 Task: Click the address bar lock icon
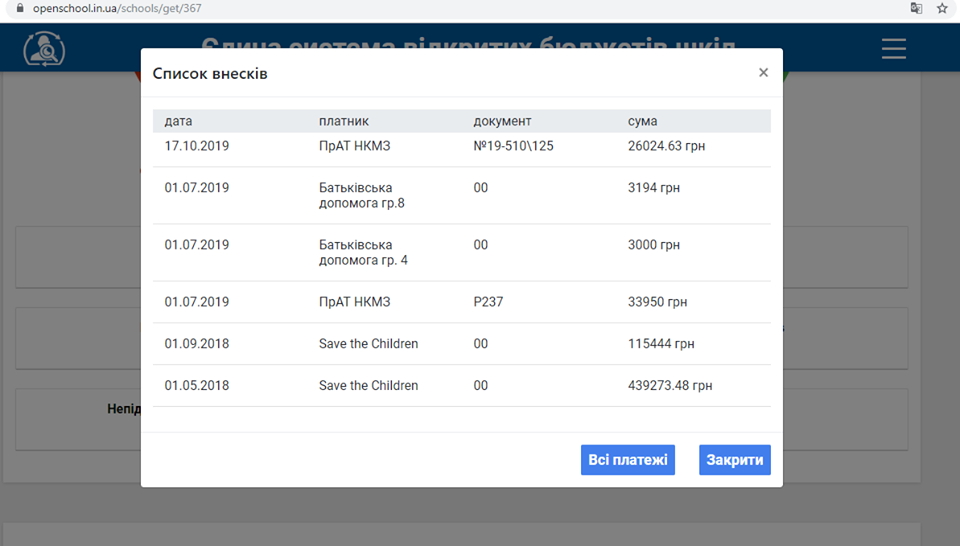[x=18, y=8]
